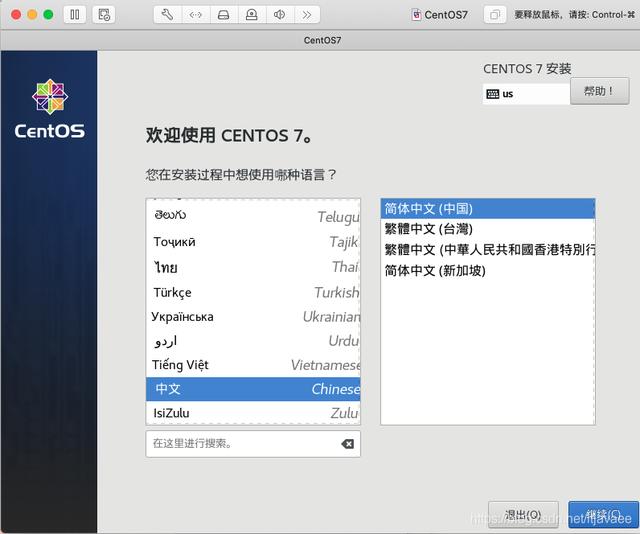The image size is (640, 534).
Task: Select 中文 Chinese language row
Action: (253, 389)
